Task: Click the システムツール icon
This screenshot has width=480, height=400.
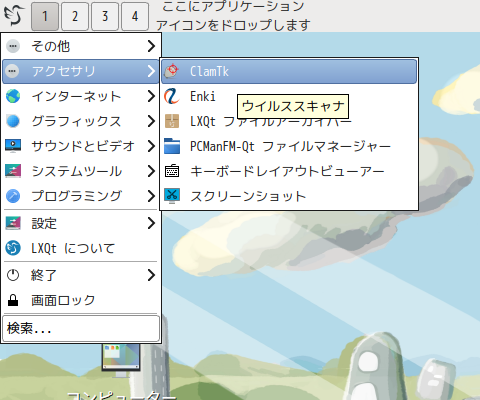Action: (x=13, y=171)
